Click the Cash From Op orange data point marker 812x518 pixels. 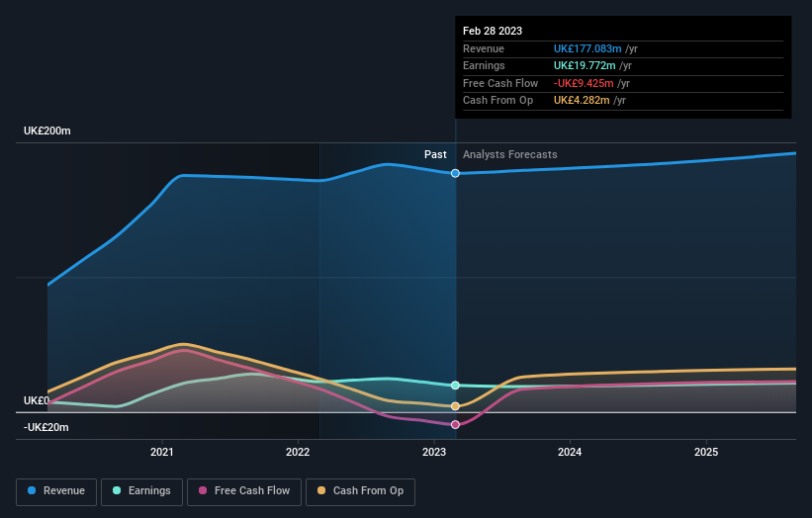tap(455, 406)
